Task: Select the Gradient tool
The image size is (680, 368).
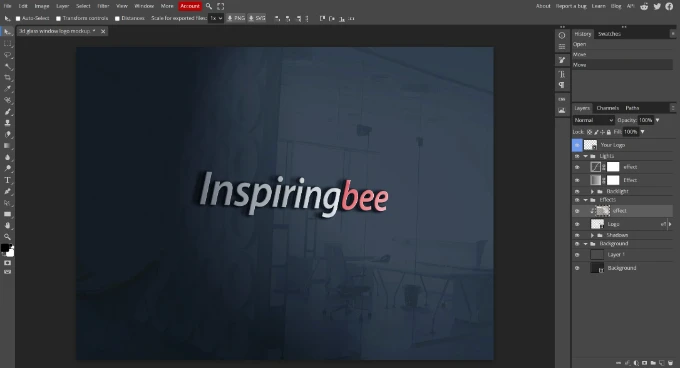Action: click(7, 146)
